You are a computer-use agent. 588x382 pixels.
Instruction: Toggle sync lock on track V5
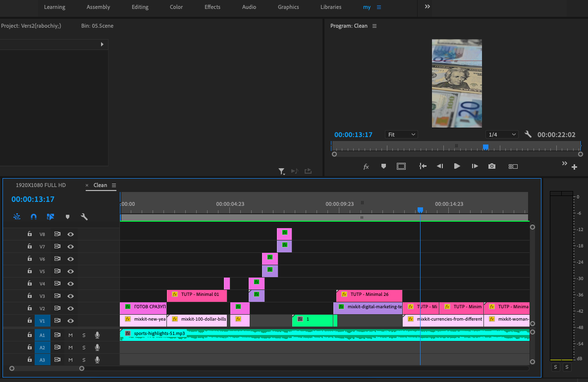(57, 271)
